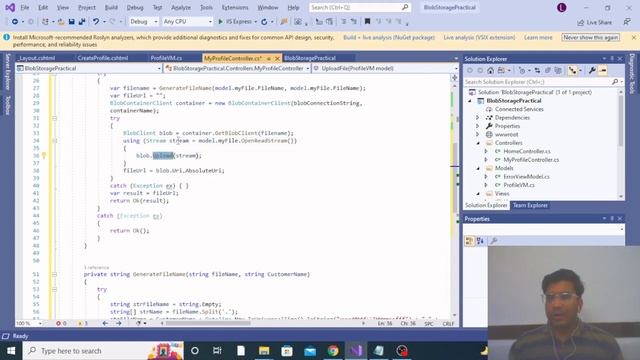Open Chrome from the taskbar

pos(333,351)
